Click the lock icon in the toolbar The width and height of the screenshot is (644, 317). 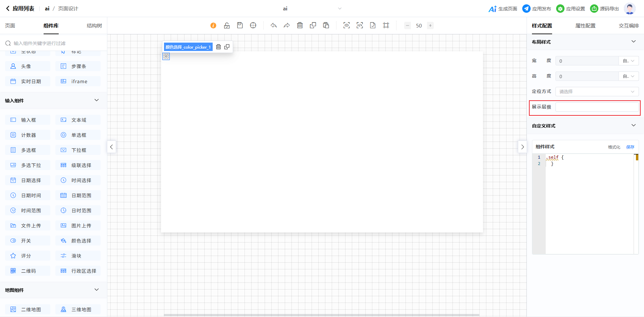227,25
